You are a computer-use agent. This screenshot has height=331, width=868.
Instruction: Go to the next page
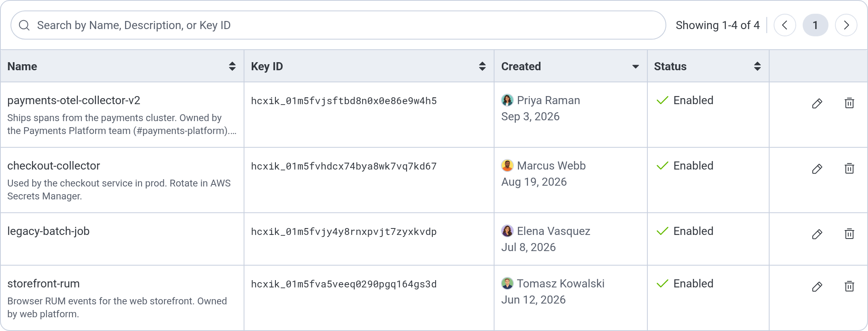coord(846,25)
